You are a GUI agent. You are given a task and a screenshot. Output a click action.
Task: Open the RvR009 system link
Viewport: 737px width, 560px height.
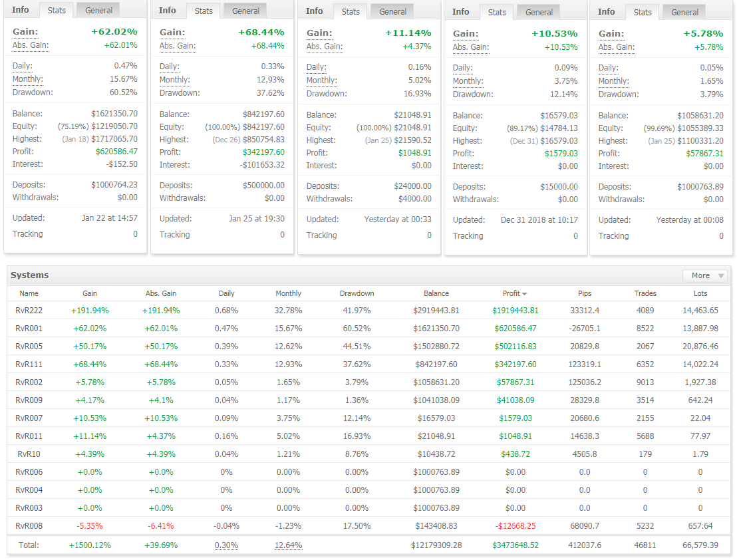coord(29,400)
